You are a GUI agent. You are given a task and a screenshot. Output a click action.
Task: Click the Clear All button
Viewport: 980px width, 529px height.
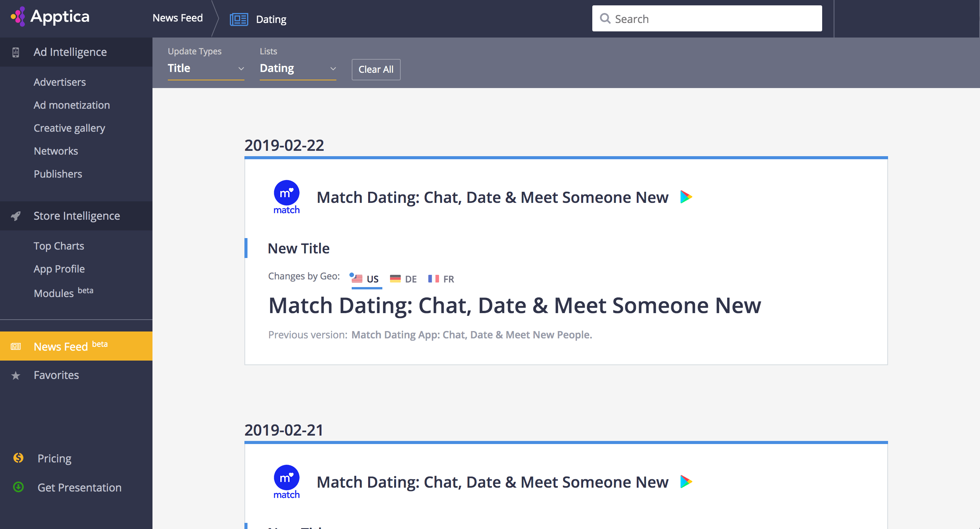pyautogui.click(x=376, y=69)
